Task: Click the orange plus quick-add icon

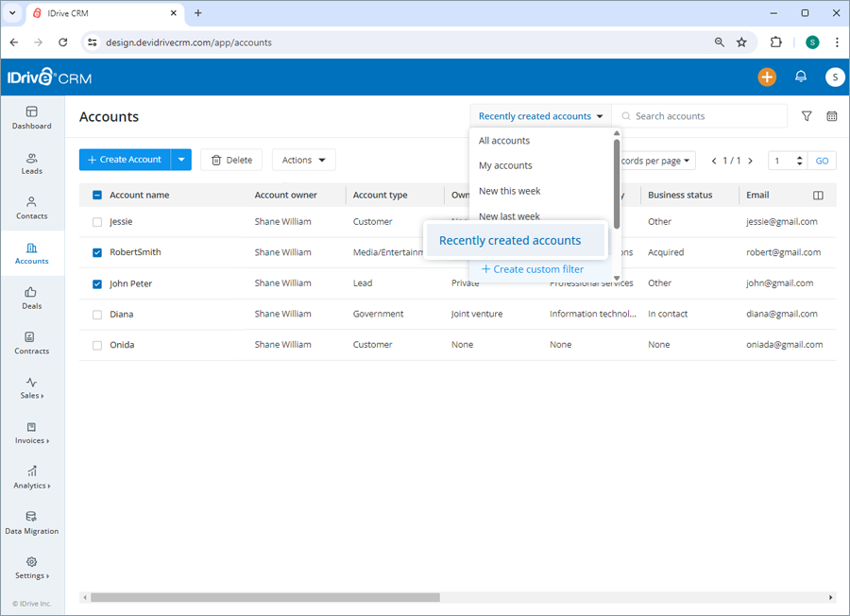Action: point(767,77)
